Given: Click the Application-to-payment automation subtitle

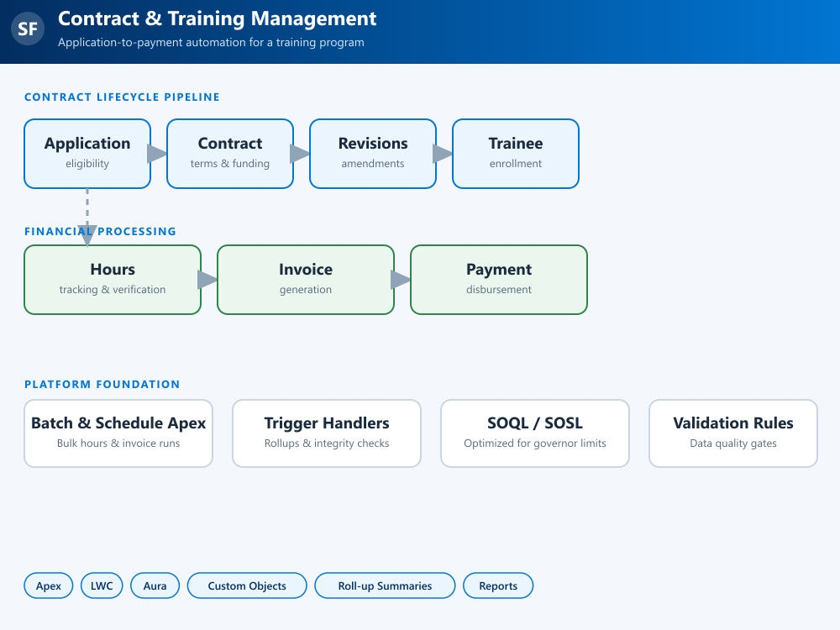Looking at the screenshot, I should click(x=211, y=42).
